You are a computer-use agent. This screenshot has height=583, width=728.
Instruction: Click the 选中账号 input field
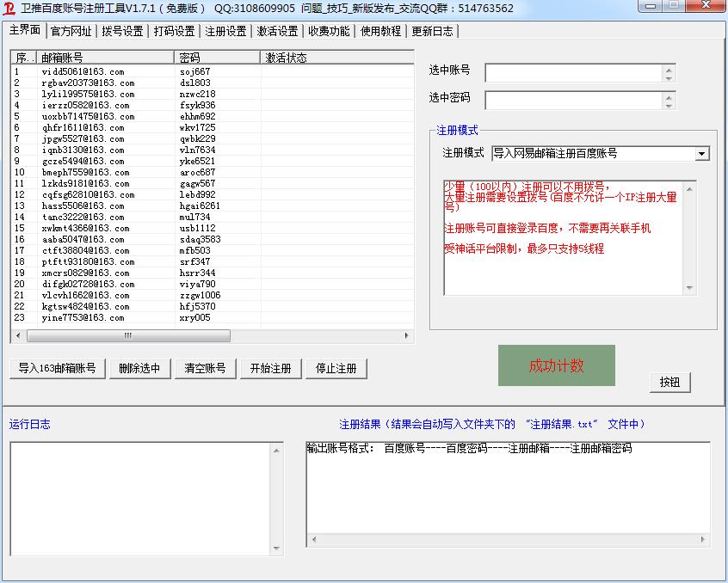(x=573, y=73)
